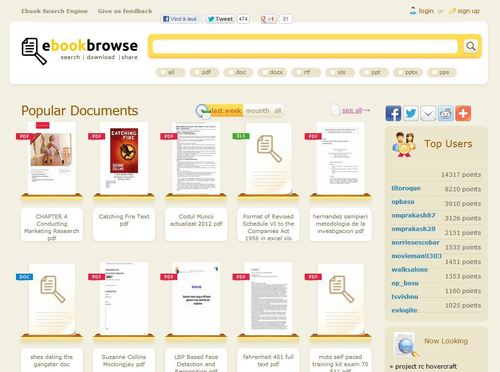Share on Reddit icon
The height and width of the screenshot is (372, 500).
point(446,113)
